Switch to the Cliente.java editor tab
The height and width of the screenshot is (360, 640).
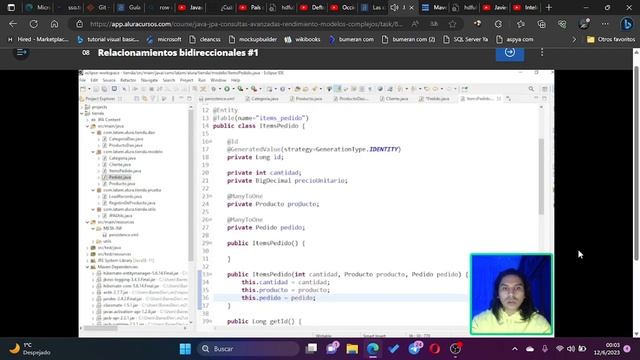point(394,99)
